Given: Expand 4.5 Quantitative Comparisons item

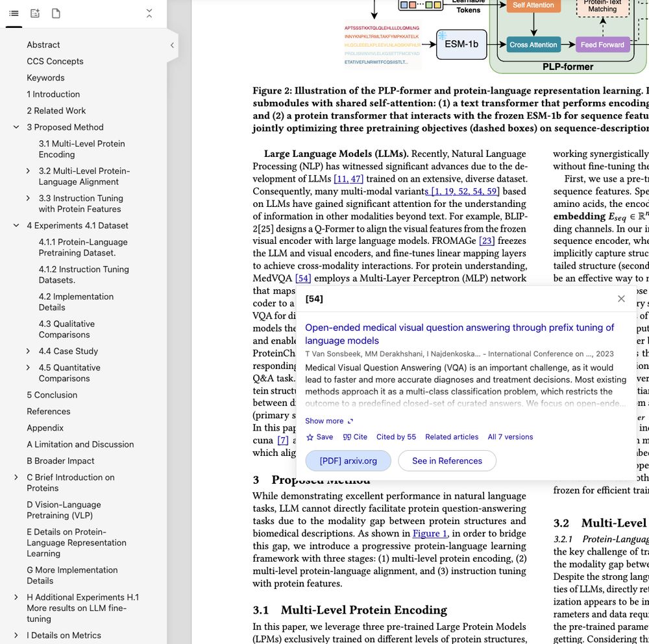Looking at the screenshot, I should coord(28,368).
